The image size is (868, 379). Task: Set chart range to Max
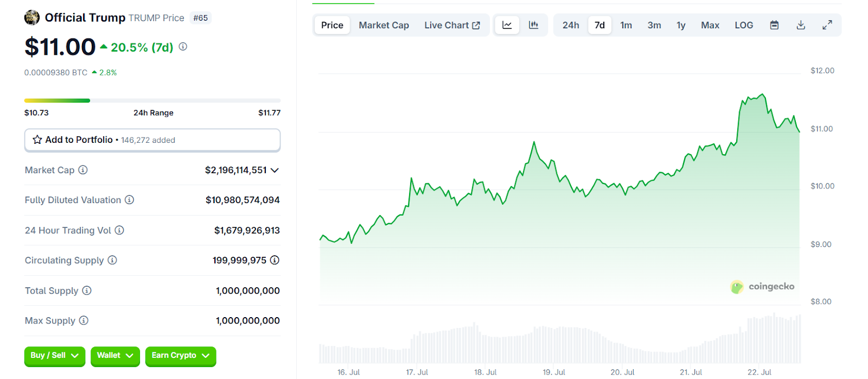[710, 25]
